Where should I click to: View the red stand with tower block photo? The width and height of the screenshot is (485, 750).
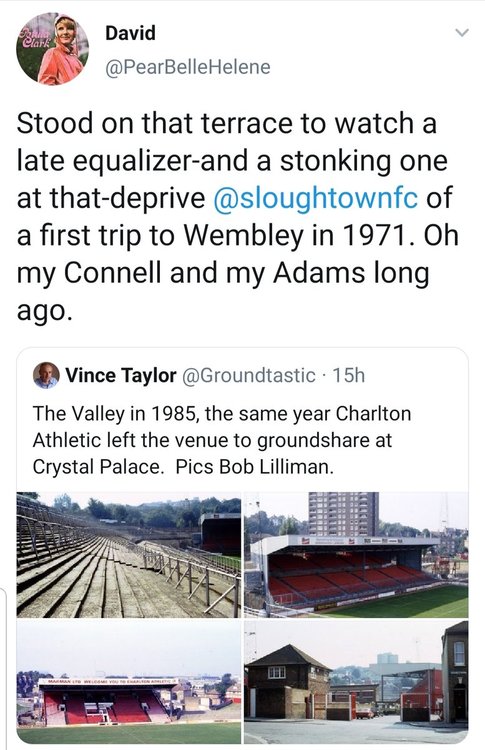(x=356, y=554)
